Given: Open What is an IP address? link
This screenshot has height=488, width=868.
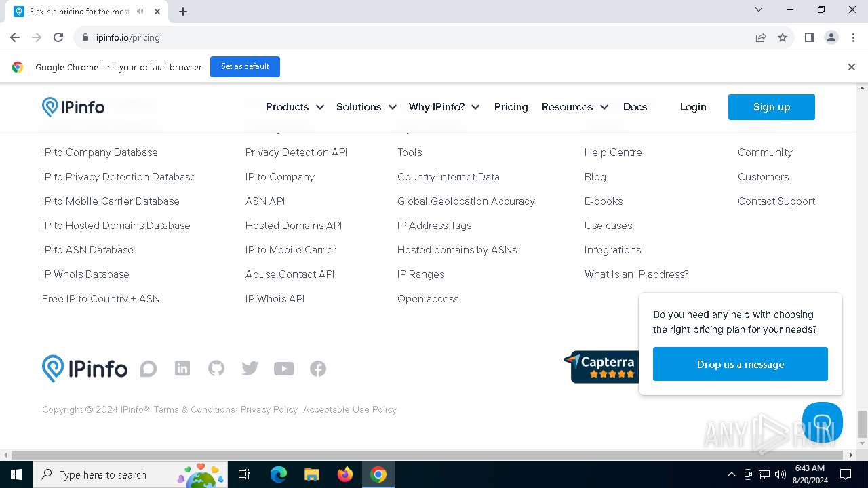Looking at the screenshot, I should point(636,274).
